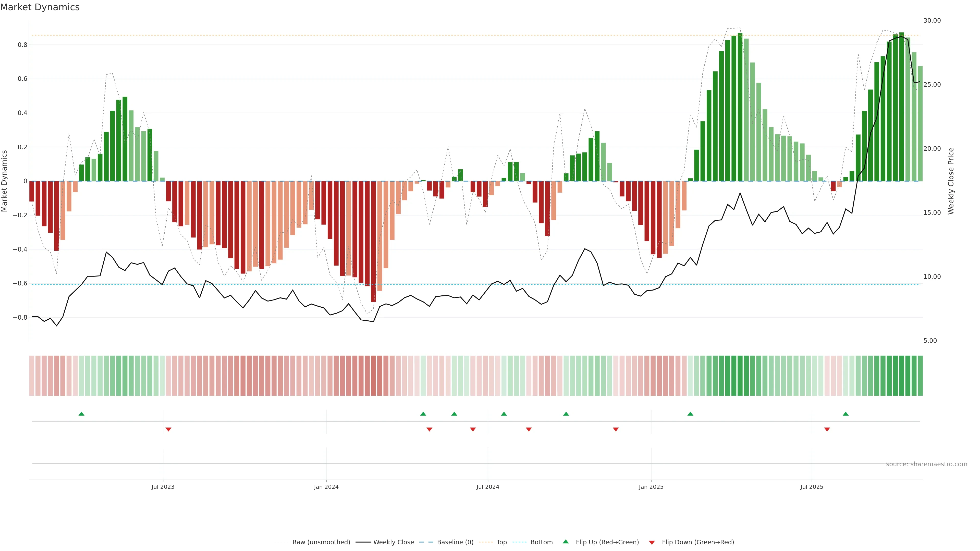Hide the Bottom threshold line via legend
Viewport: 980px width, 551px height.
[541, 542]
